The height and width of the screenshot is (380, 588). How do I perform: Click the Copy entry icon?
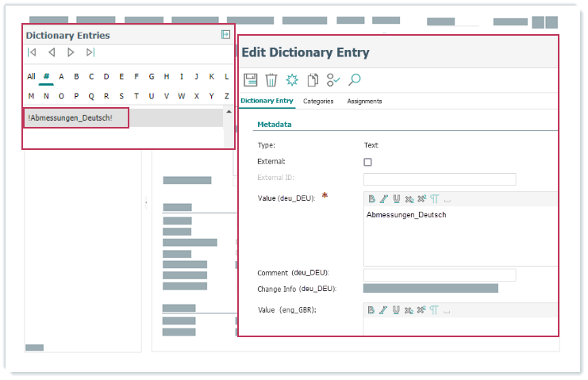(313, 79)
